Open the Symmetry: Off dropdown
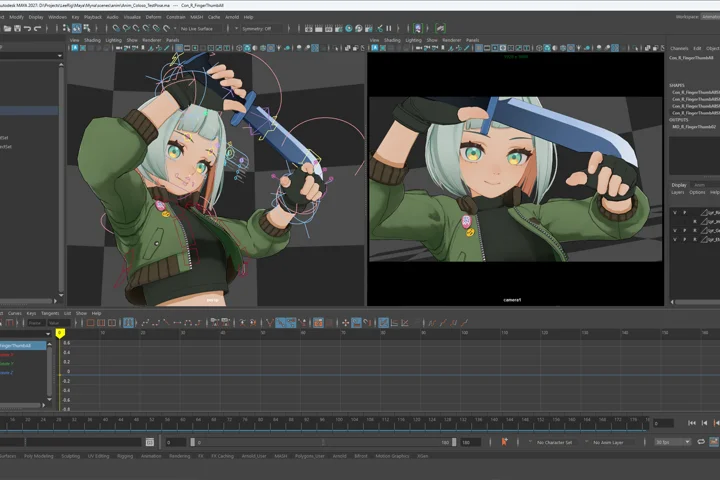720x480 pixels. coord(259,28)
